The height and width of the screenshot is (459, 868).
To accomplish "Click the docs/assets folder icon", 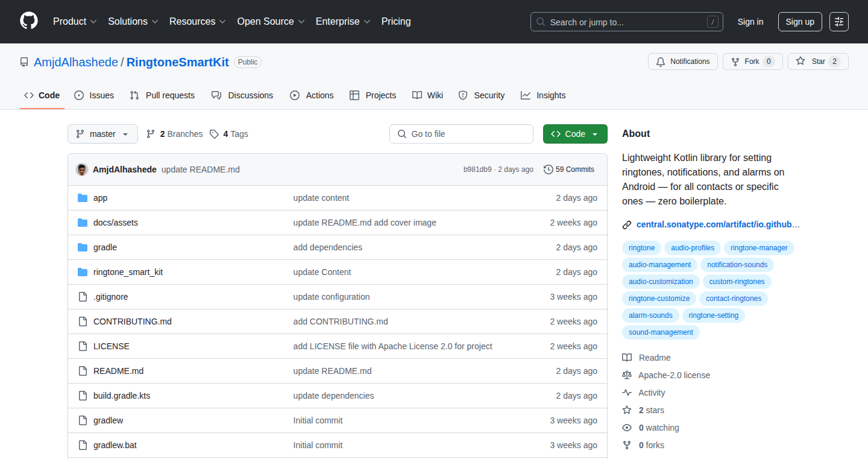I will [83, 223].
